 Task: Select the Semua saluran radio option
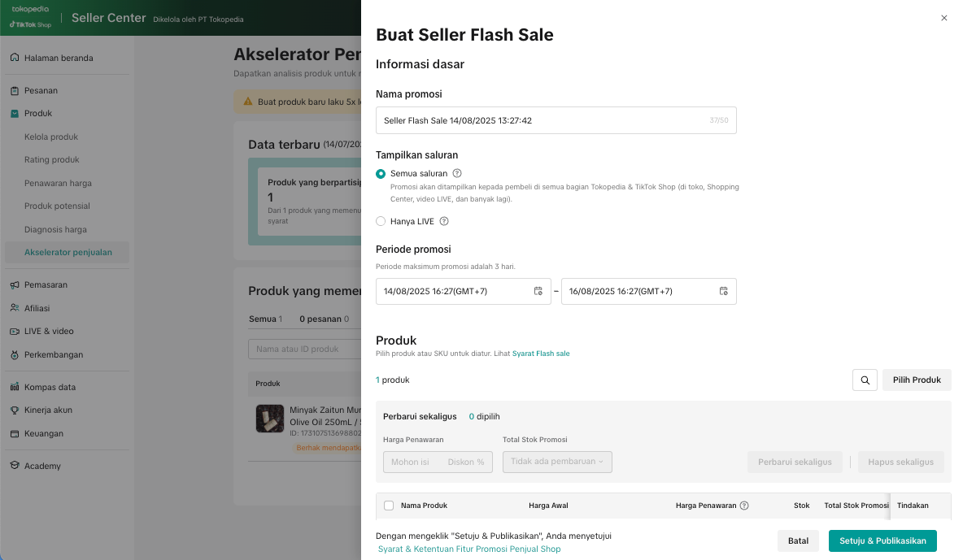381,173
